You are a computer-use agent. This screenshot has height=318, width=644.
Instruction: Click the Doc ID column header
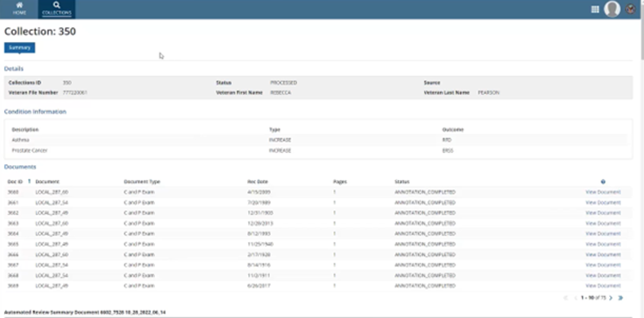click(x=15, y=181)
